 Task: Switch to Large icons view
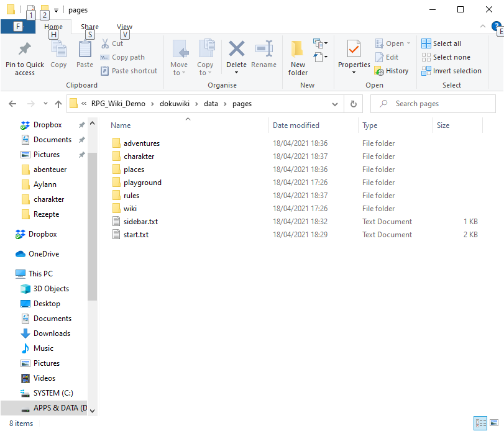pos(494,424)
